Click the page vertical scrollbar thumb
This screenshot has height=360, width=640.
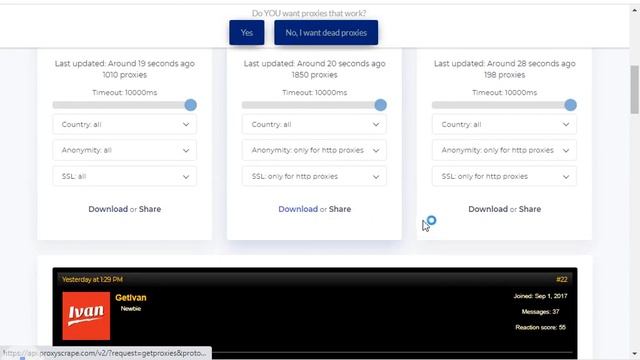(x=635, y=89)
